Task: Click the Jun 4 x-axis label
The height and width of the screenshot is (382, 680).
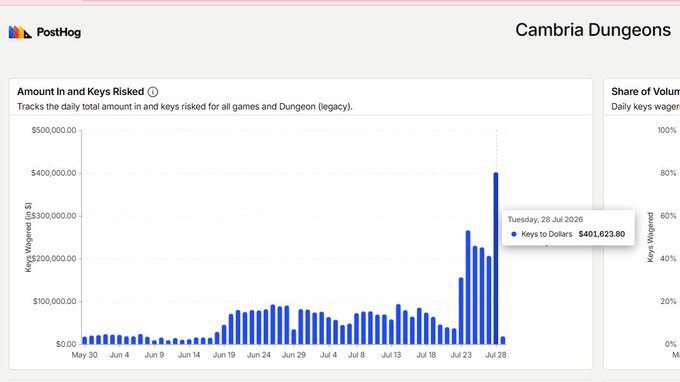Action: (119, 355)
